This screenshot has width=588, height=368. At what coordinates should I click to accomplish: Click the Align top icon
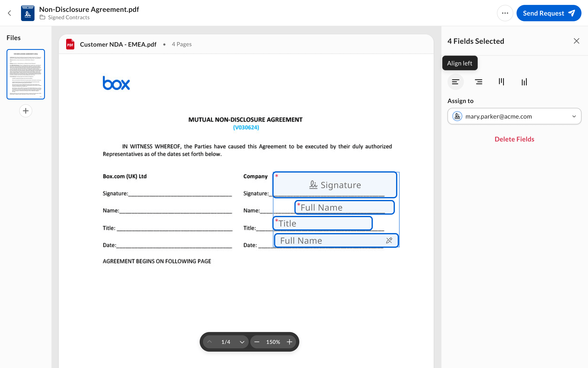point(501,82)
